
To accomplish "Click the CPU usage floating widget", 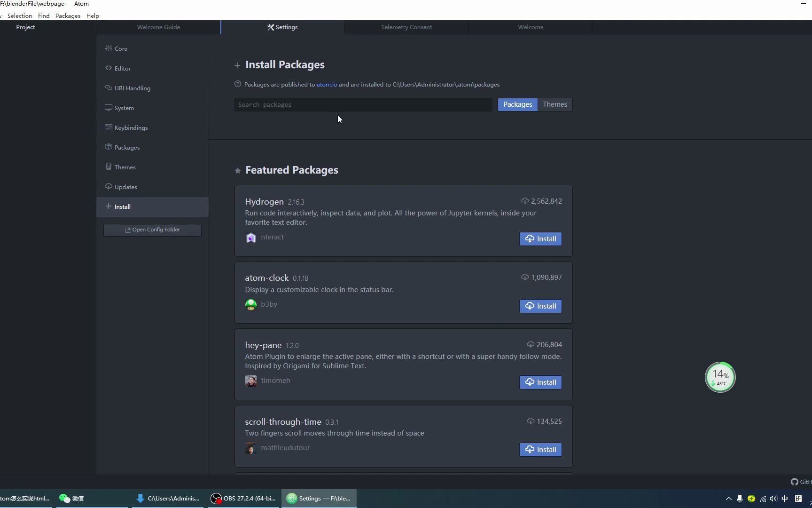I will (x=720, y=377).
